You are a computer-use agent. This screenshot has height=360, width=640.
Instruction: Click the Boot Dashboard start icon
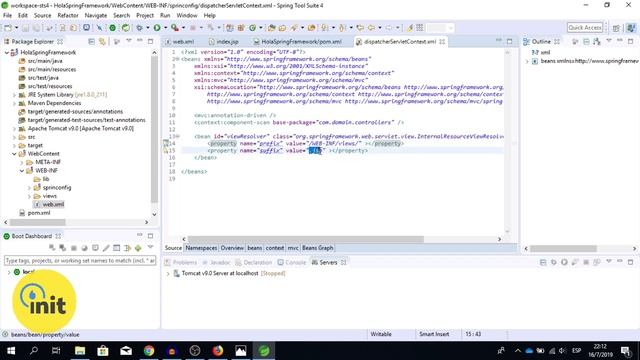[52, 248]
